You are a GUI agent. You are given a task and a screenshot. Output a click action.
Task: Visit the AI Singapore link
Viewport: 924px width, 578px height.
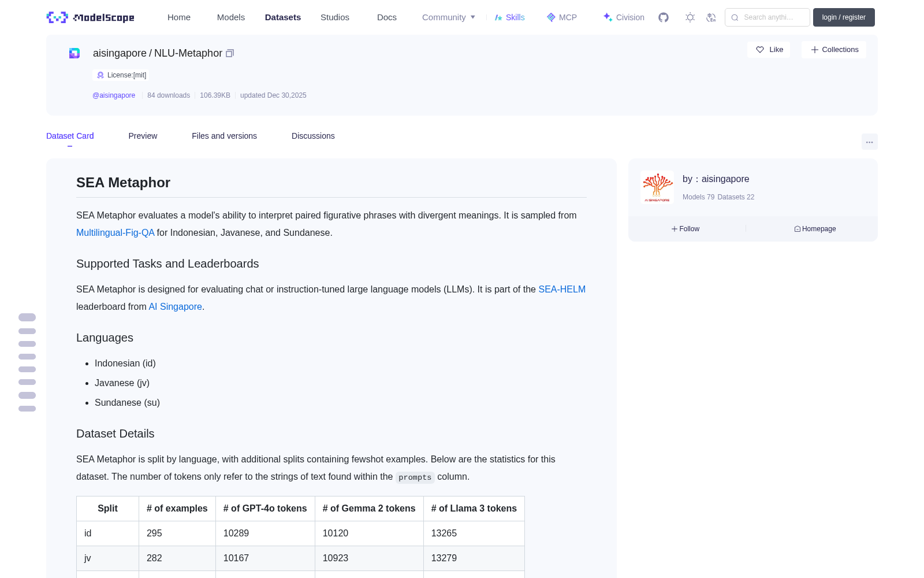(x=176, y=306)
